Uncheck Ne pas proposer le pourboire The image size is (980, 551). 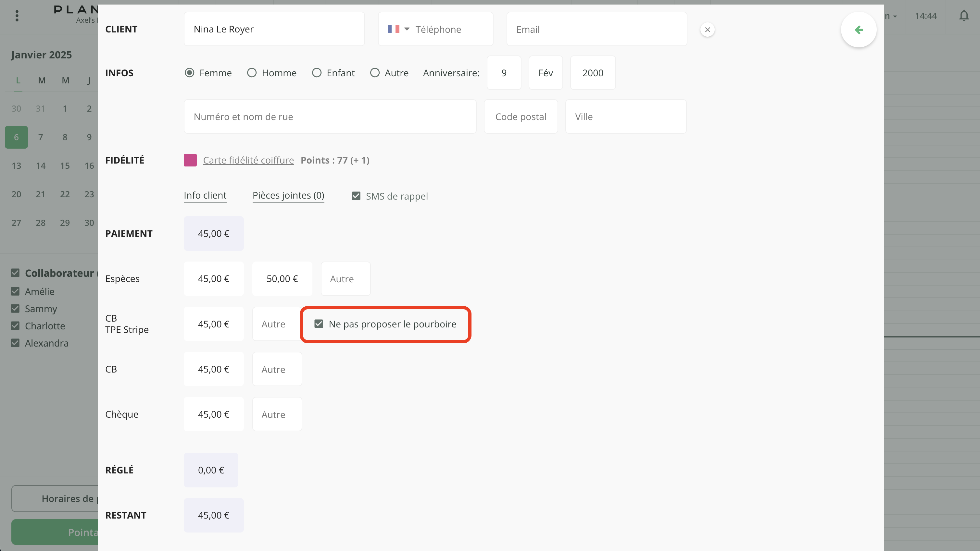pyautogui.click(x=319, y=324)
